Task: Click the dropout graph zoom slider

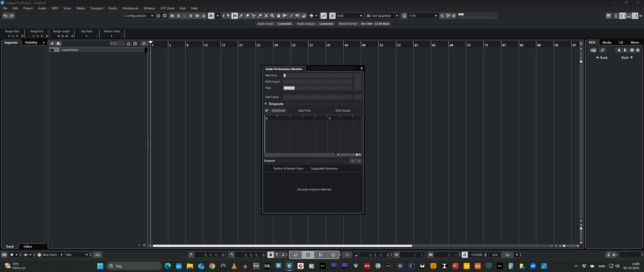Action: [349, 155]
